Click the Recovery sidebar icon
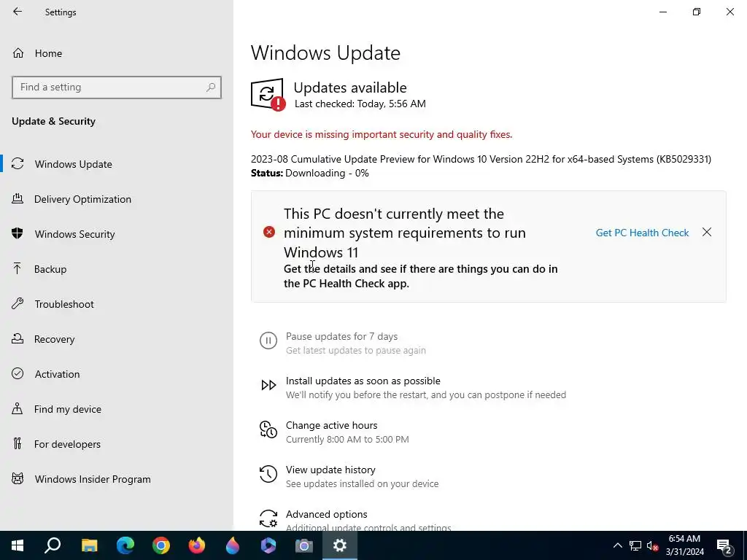 (x=18, y=338)
